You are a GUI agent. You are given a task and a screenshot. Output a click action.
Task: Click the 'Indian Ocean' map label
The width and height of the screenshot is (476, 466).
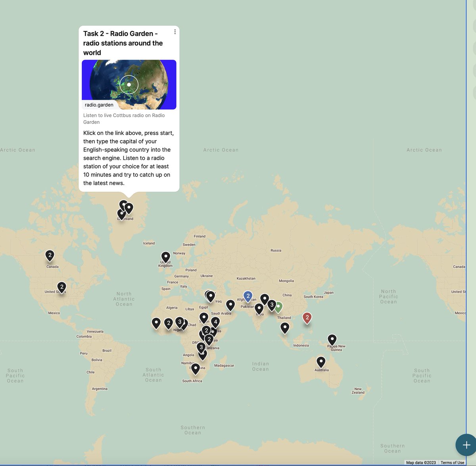261,366
